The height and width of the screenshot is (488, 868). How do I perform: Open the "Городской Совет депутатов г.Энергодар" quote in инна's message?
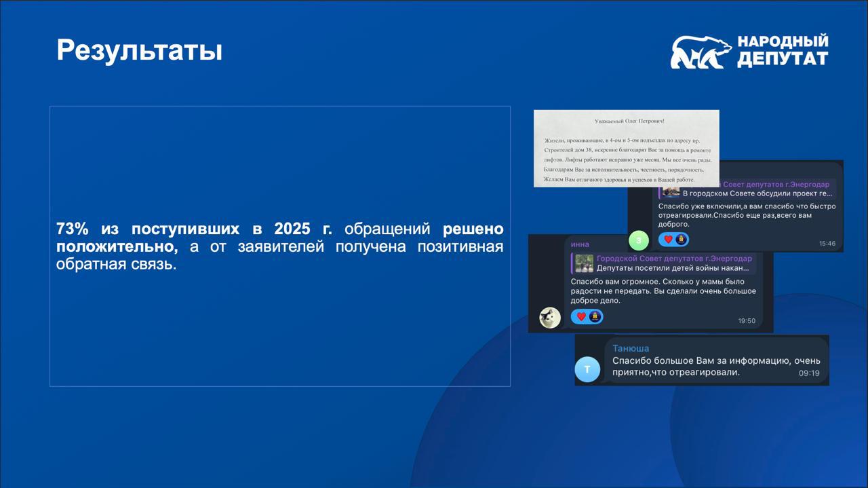[x=674, y=259]
